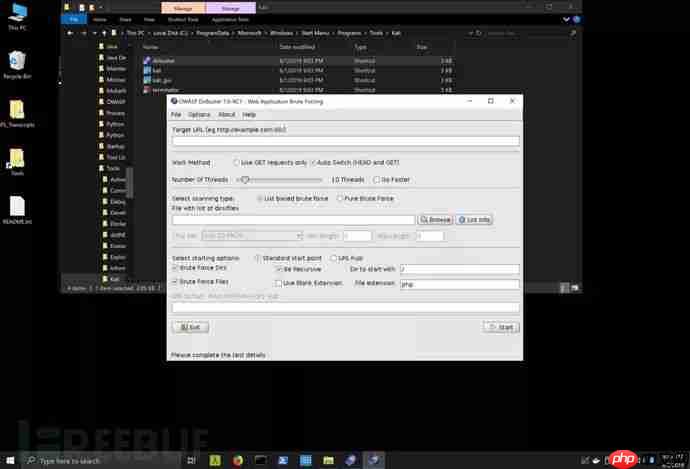Click README text file on desktop
This screenshot has height=469, width=690.
17,210
